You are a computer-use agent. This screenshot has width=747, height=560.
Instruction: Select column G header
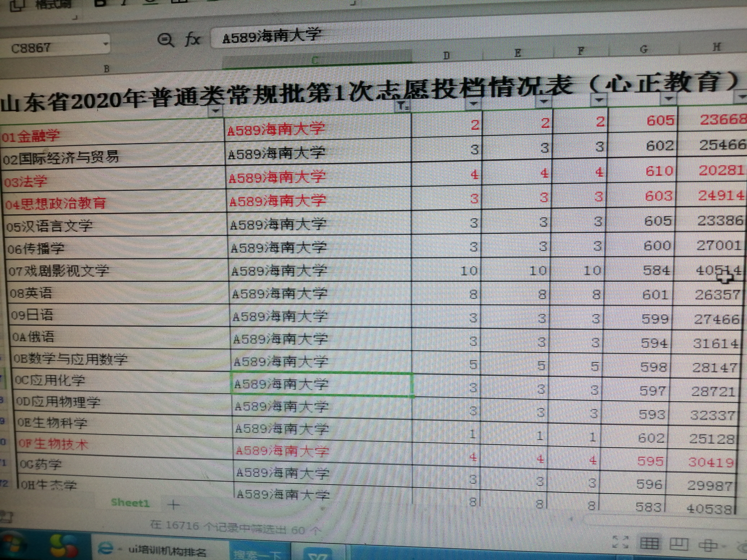[x=643, y=50]
